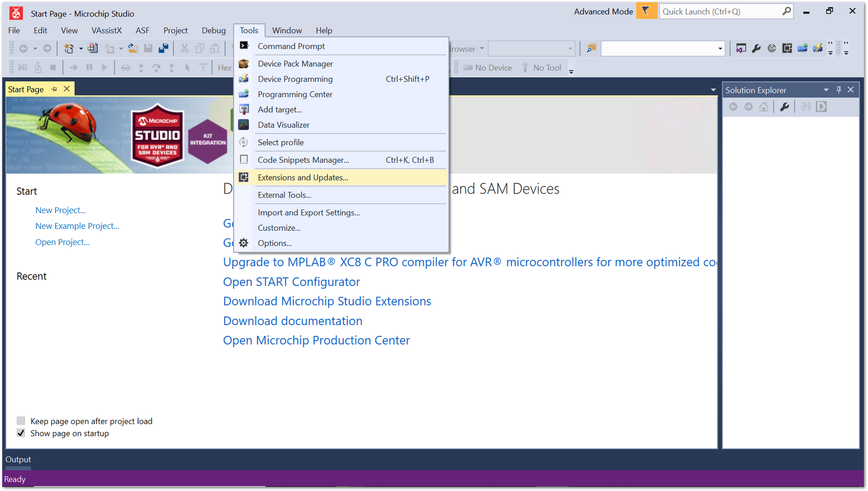Click the New Example Project toolbar icon
868x491 pixels.
point(93,48)
